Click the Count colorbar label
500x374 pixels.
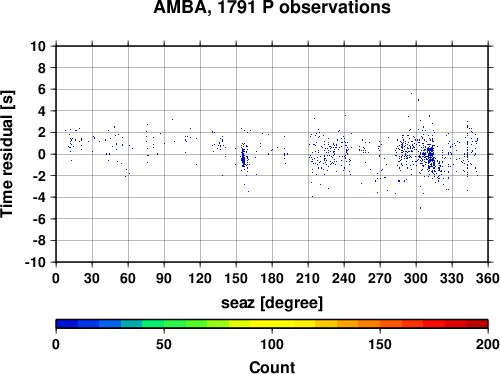272,367
